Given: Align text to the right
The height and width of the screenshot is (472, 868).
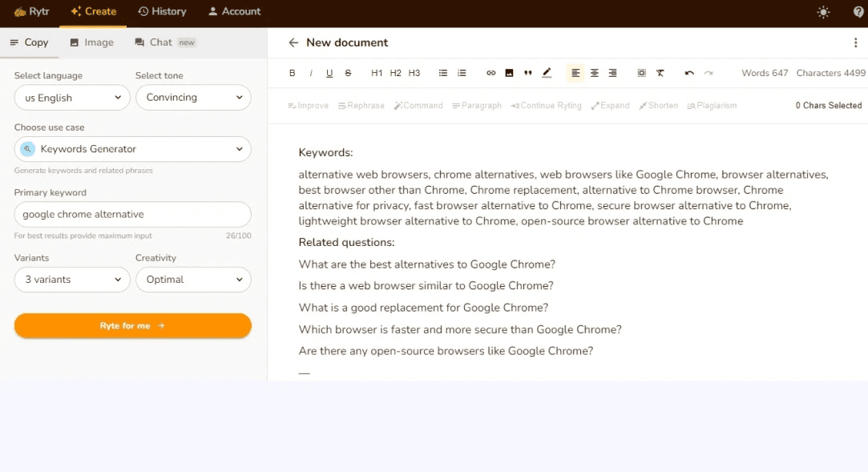Looking at the screenshot, I should click(613, 73).
